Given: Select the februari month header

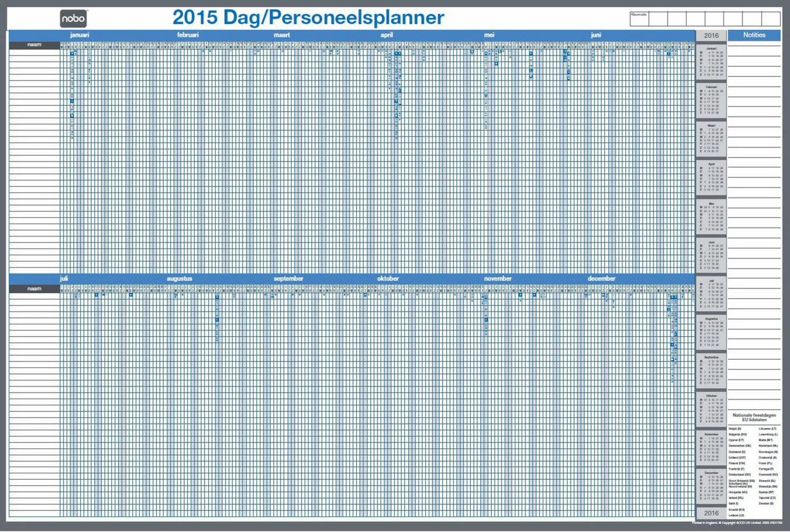Looking at the screenshot, I should [188, 35].
